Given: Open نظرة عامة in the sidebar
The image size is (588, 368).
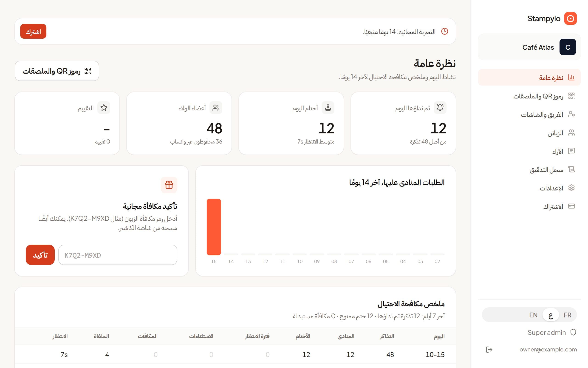Looking at the screenshot, I should [529, 78].
